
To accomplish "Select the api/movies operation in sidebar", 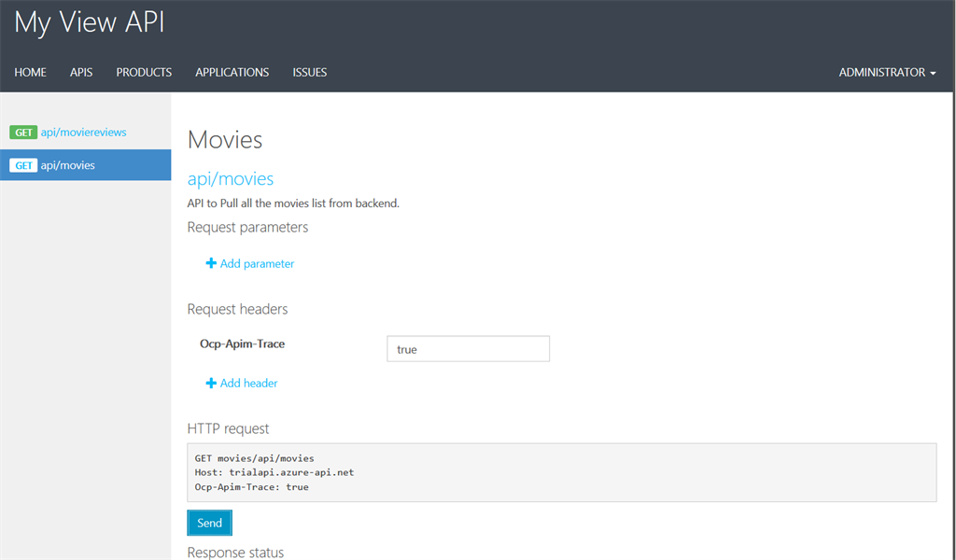I will pyautogui.click(x=68, y=166).
